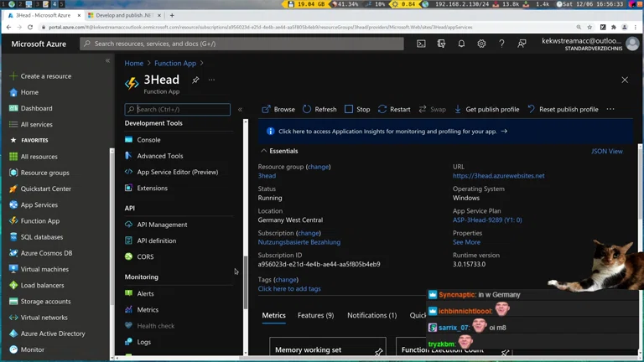Open All services list
This screenshot has width=644, height=362.
point(36,124)
